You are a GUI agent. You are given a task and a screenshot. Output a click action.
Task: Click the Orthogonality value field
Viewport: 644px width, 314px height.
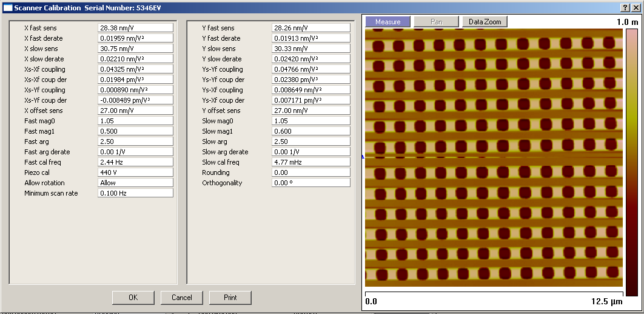pyautogui.click(x=310, y=183)
